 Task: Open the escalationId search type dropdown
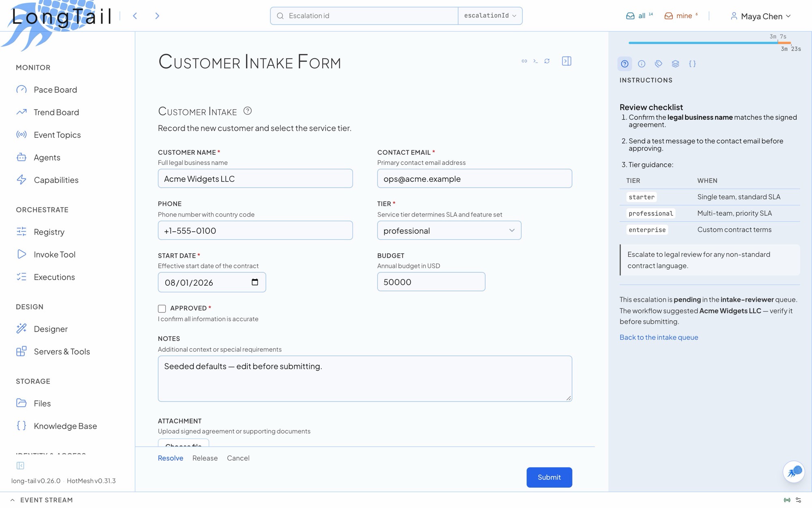point(490,16)
